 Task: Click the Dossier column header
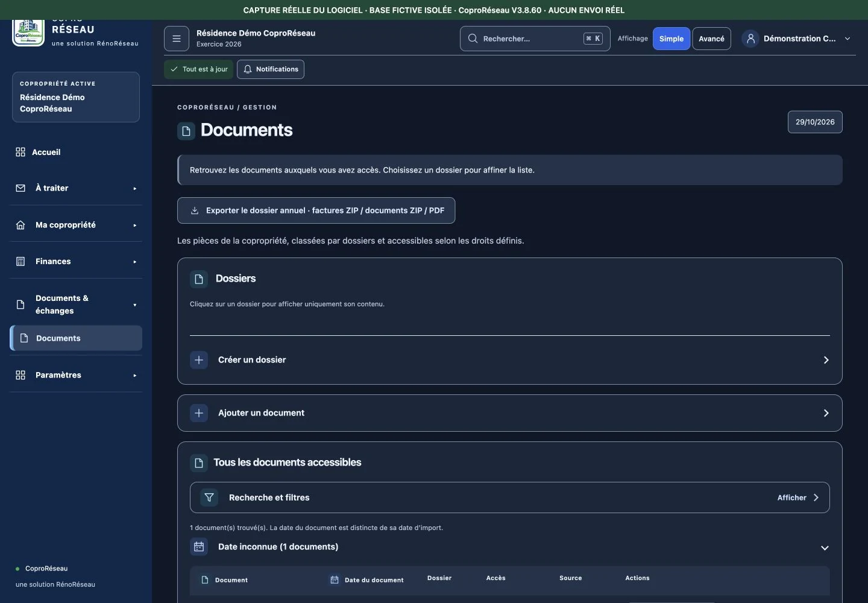click(x=439, y=578)
